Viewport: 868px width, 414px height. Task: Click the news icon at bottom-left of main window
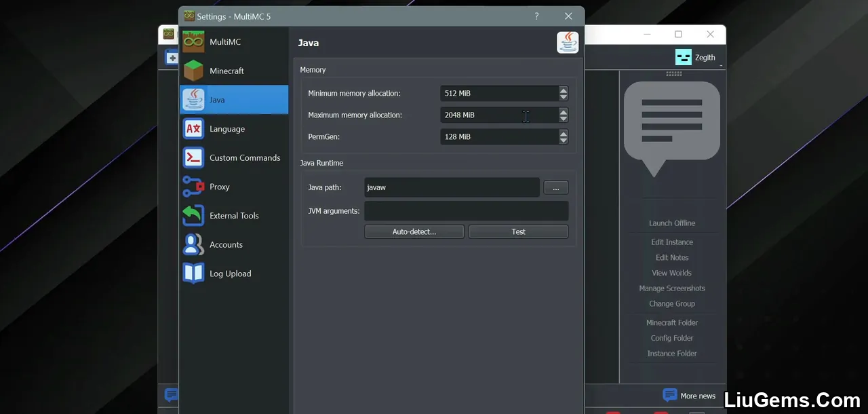(171, 395)
